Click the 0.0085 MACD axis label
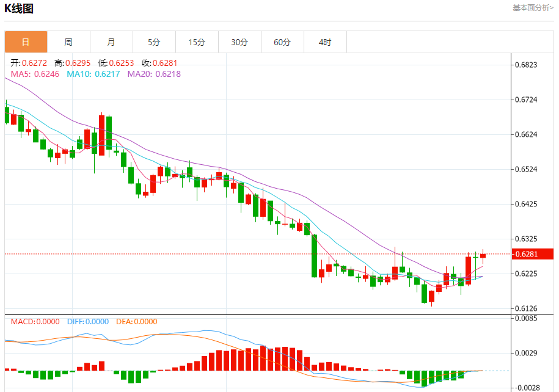This screenshot has height=392, width=559. [x=526, y=318]
